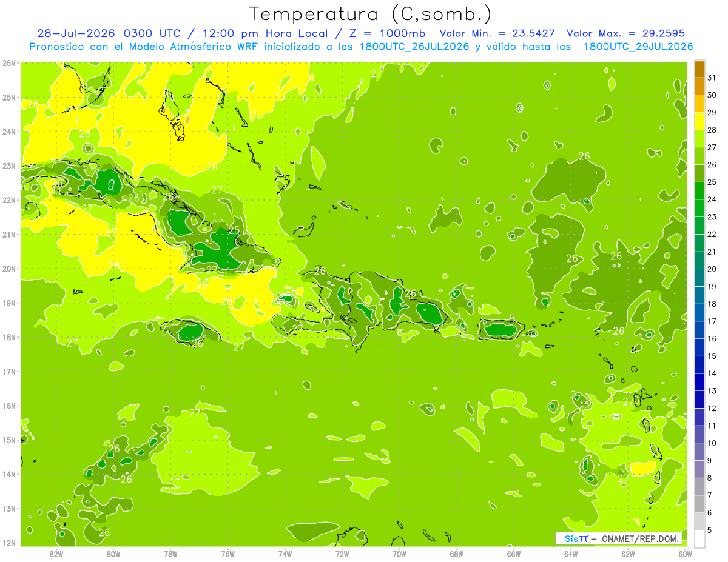Click the 72W longitude axis label
728x562 pixels.
click(x=342, y=554)
